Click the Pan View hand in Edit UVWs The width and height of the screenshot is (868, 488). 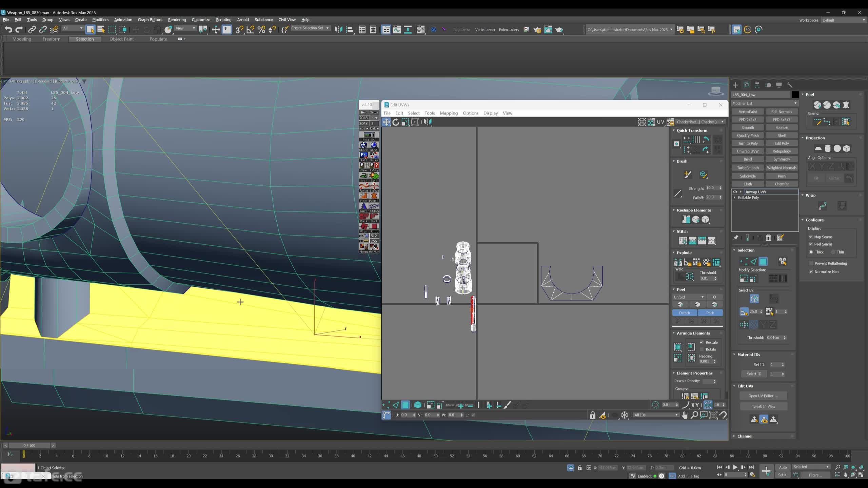click(685, 415)
